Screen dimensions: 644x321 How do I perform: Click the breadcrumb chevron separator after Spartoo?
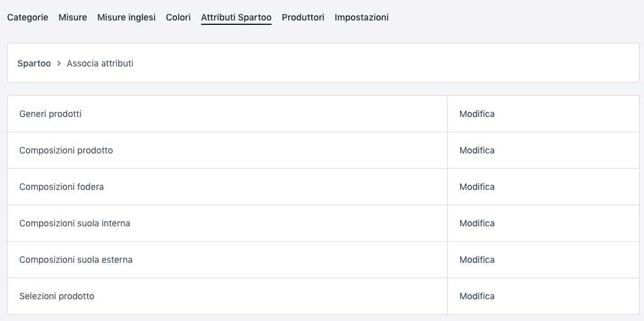coord(59,63)
